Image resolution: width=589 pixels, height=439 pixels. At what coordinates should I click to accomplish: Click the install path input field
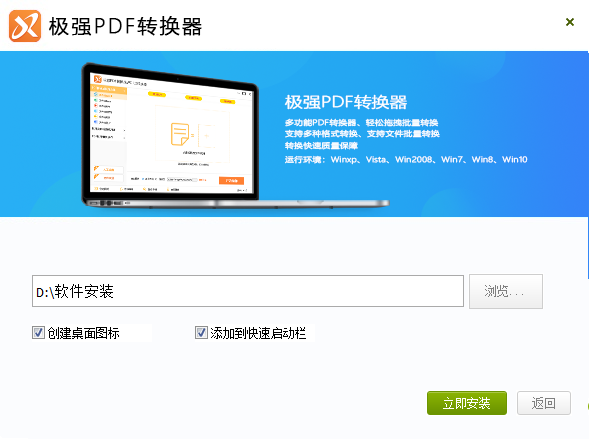248,291
